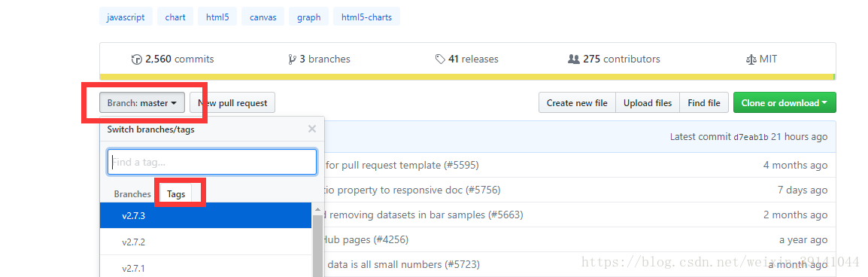Click the MIT license scale icon
This screenshot has width=868, height=277.
pyautogui.click(x=751, y=59)
